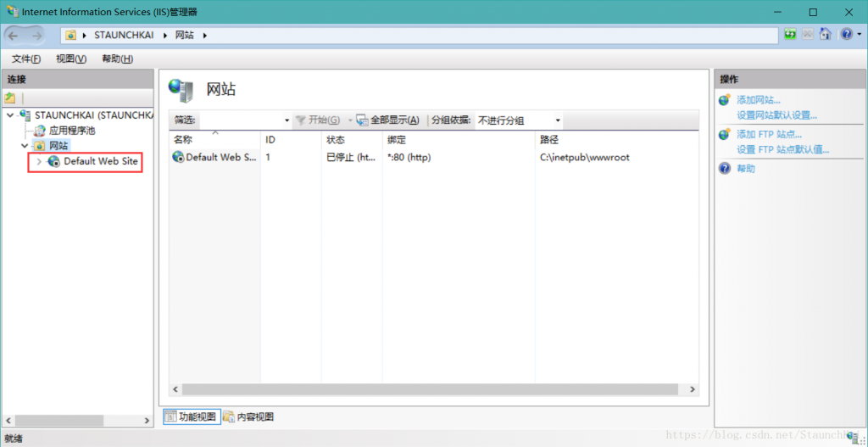Click the 添加网站 link
The height and width of the screenshot is (447, 868).
tap(758, 100)
